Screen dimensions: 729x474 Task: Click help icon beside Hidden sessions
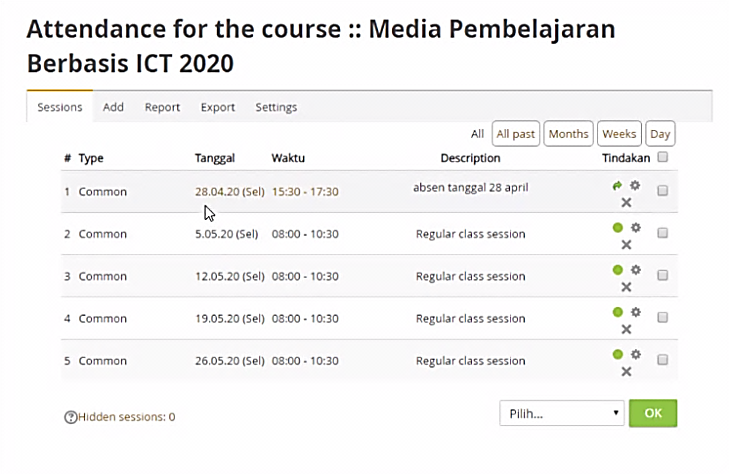[x=70, y=417]
